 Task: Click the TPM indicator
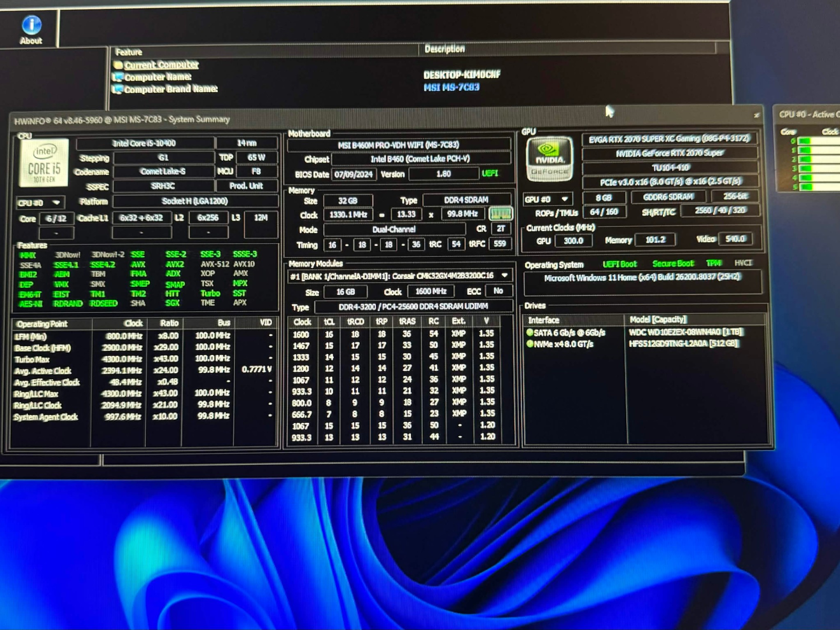click(x=714, y=263)
